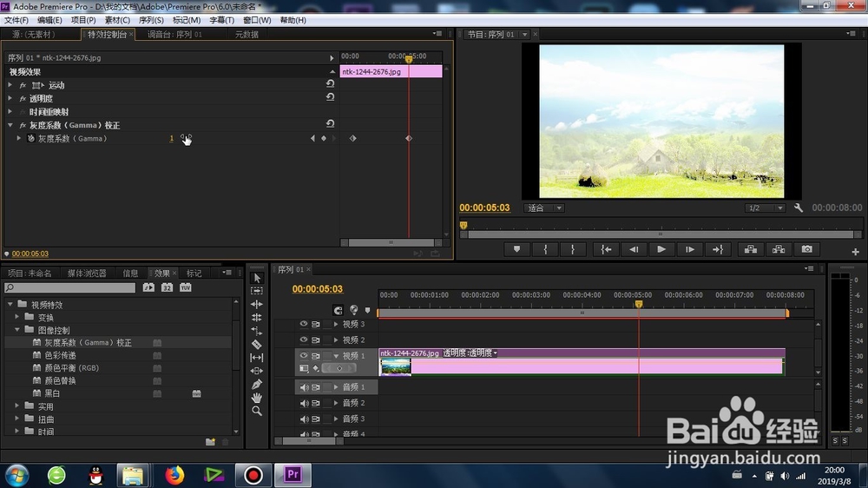The width and height of the screenshot is (868, 488).
Task: Open the 编辑(E) Edit menu
Action: click(49, 20)
